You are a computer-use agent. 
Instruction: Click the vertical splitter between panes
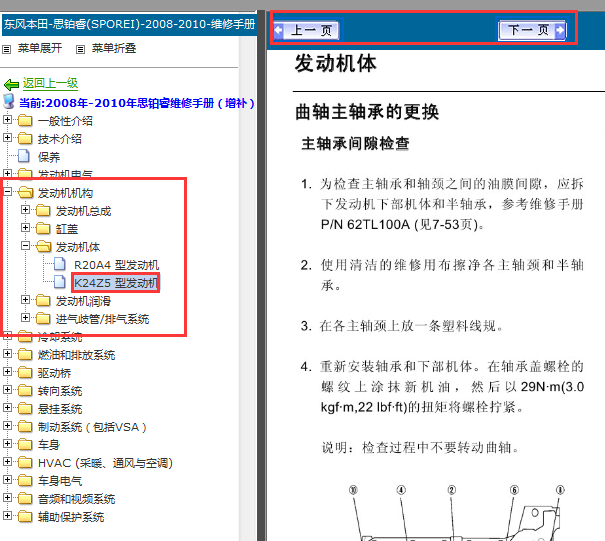pos(261,276)
